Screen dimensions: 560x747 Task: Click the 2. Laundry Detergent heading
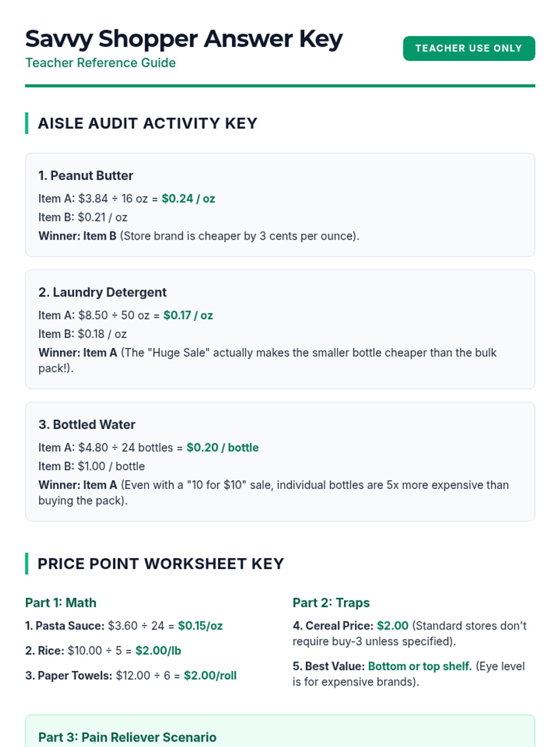click(x=102, y=292)
